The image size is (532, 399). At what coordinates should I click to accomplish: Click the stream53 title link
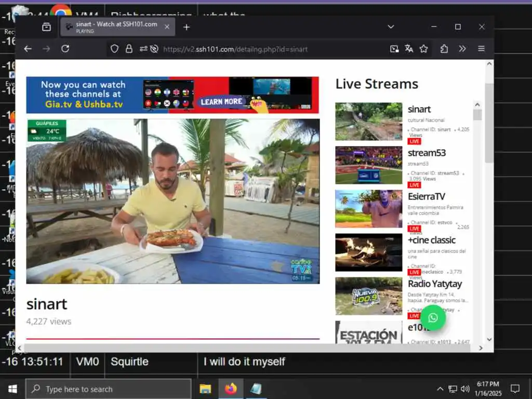coord(427,153)
